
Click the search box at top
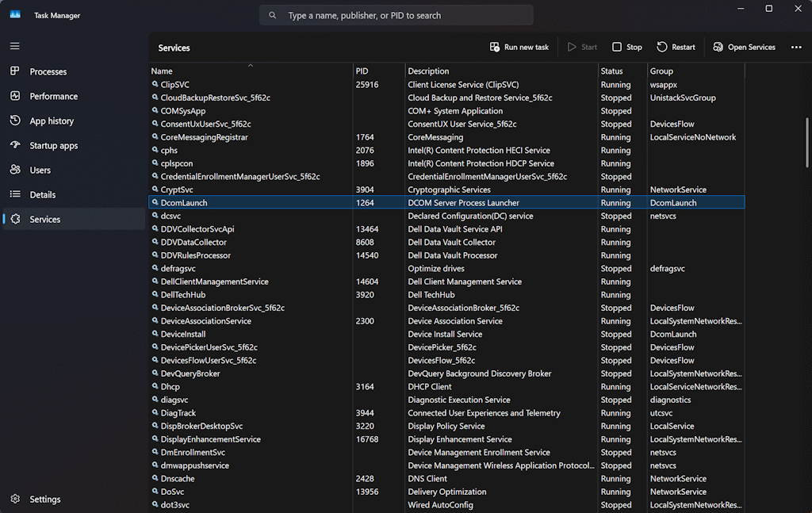(x=396, y=15)
